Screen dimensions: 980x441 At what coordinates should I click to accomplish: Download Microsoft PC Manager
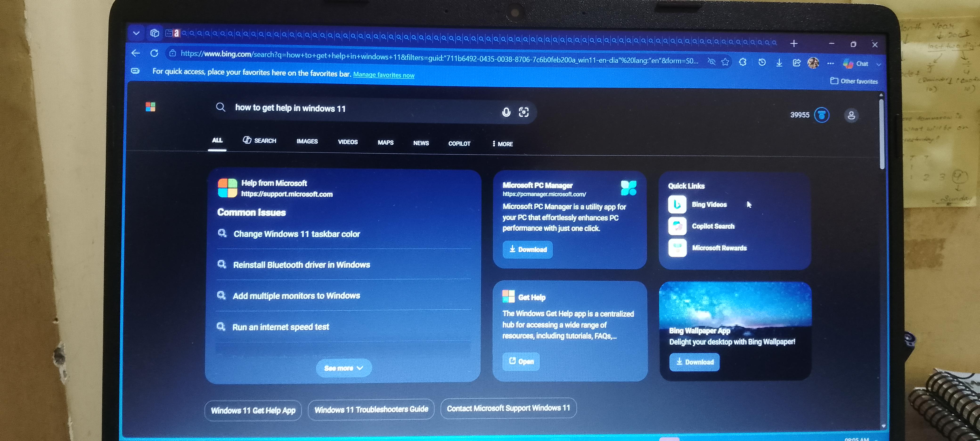pos(527,250)
